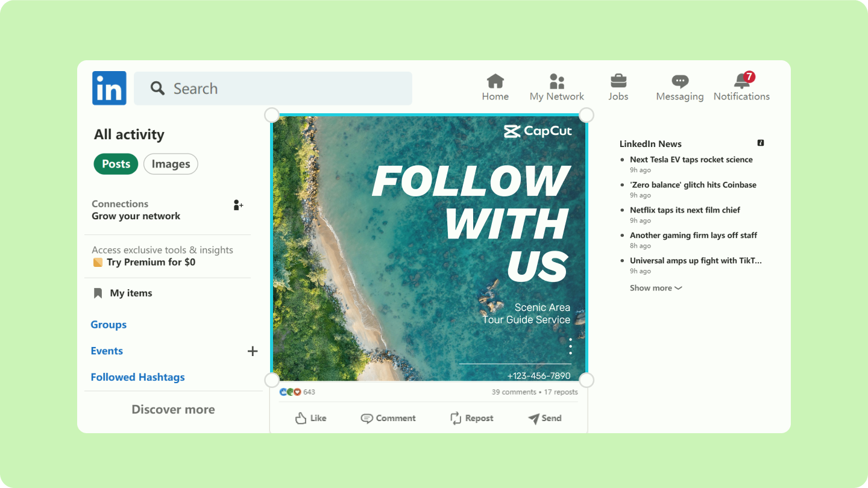Click the red 7 notification badge
Screen dimensions: 868x488
[749, 77]
